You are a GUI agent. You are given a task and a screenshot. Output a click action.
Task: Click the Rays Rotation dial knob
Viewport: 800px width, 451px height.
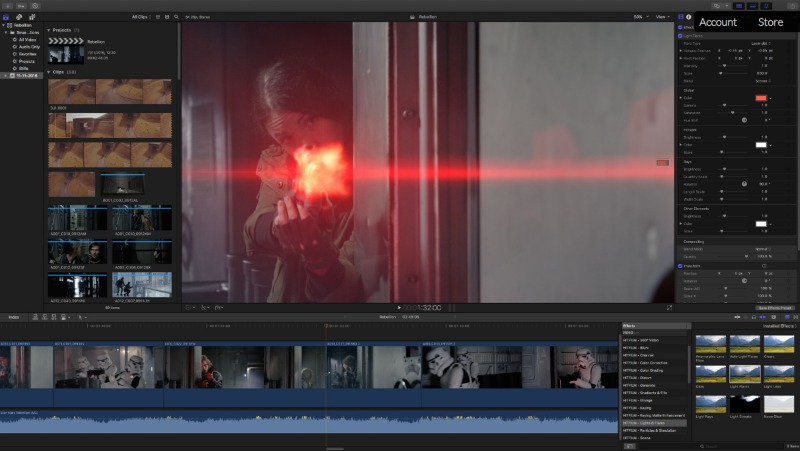click(744, 184)
